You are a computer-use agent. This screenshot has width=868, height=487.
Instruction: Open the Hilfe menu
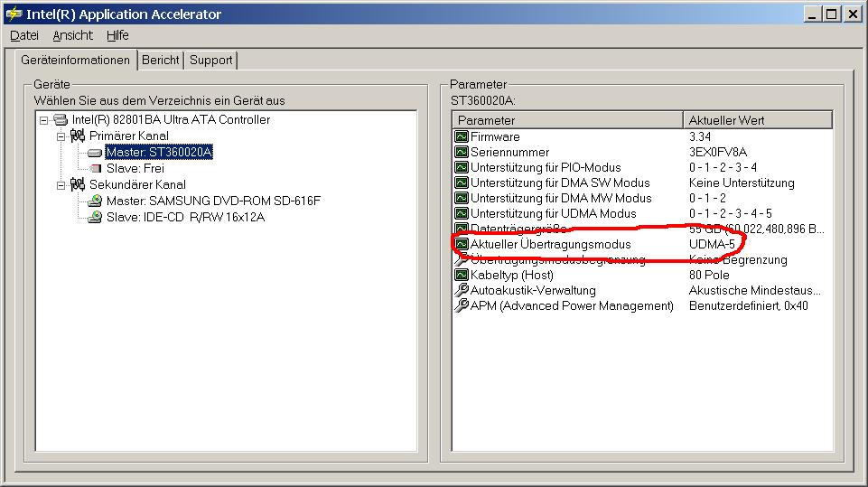117,35
